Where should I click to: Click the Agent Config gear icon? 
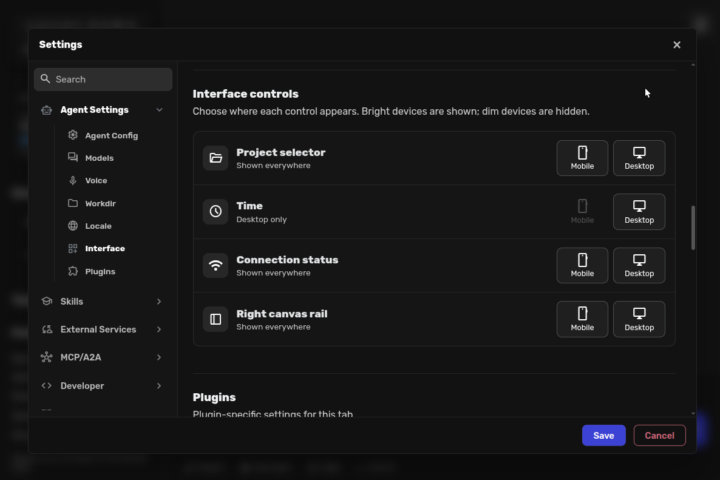pyautogui.click(x=73, y=135)
